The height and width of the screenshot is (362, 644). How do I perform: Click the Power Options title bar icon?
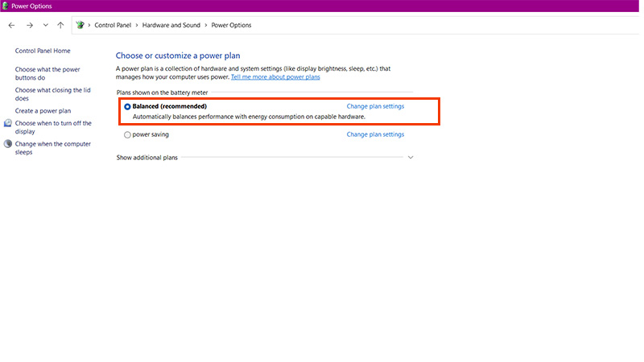[5, 6]
